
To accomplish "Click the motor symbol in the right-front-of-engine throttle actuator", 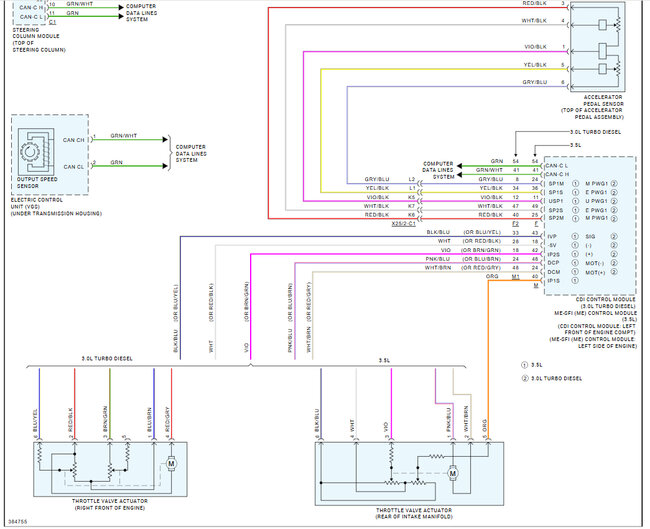I will (x=171, y=463).
